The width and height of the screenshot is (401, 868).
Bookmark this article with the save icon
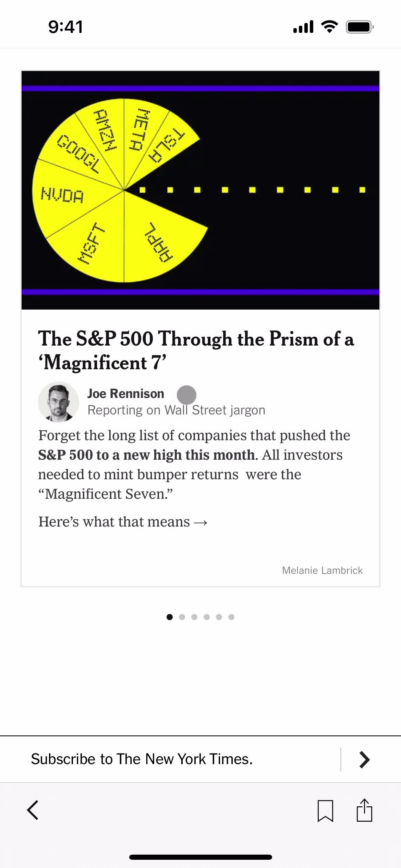click(x=325, y=811)
